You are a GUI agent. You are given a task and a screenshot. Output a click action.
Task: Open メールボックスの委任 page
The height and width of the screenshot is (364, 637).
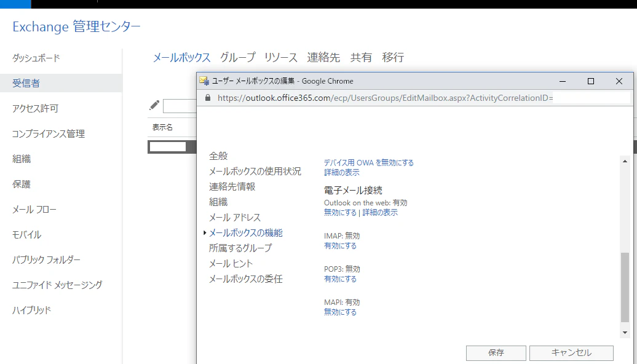coord(246,279)
